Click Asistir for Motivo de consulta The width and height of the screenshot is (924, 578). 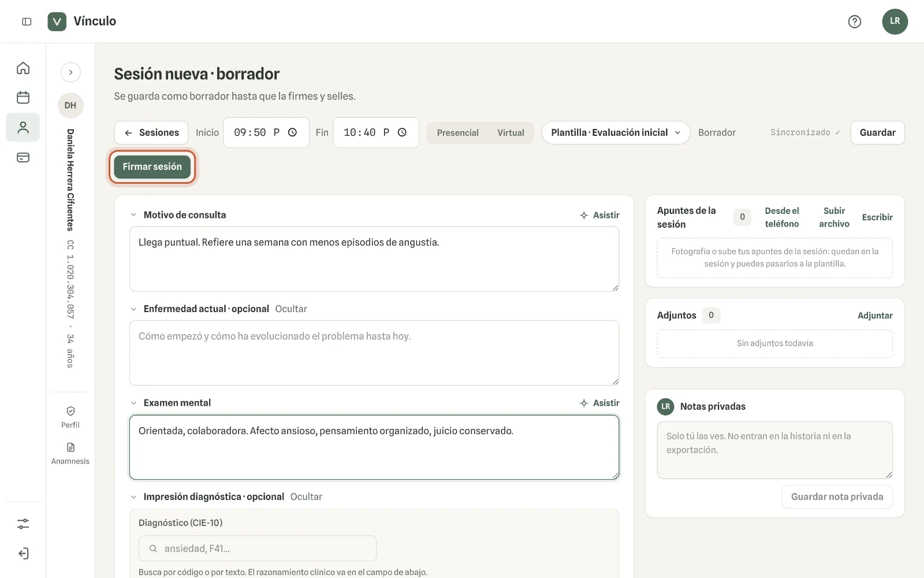point(599,215)
